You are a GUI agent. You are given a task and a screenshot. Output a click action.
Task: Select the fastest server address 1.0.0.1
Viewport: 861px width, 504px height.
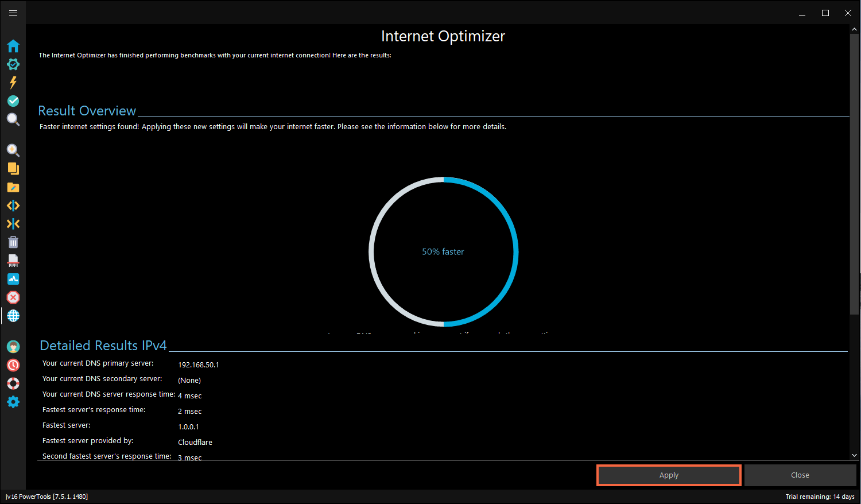(x=188, y=427)
